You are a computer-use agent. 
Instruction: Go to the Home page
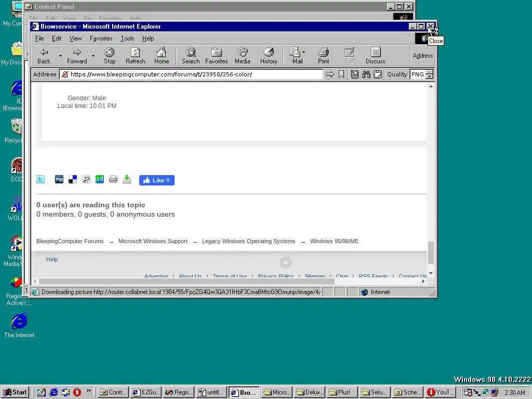click(x=162, y=56)
